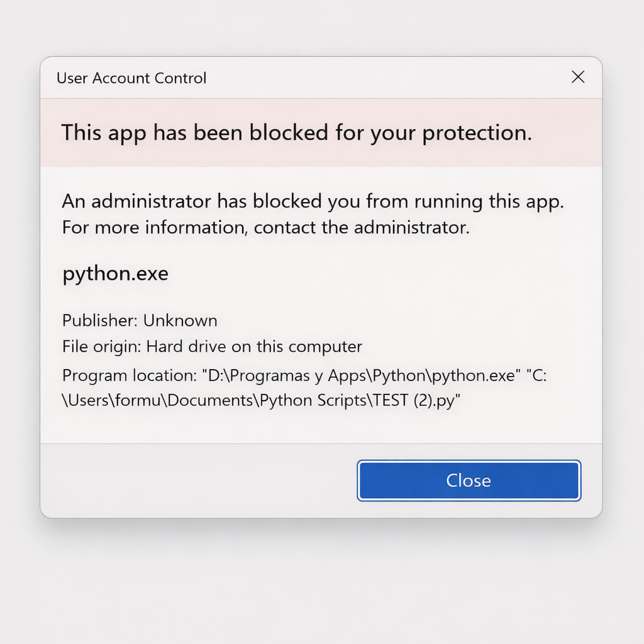Dismiss the dialog using the X icon

[x=578, y=77]
